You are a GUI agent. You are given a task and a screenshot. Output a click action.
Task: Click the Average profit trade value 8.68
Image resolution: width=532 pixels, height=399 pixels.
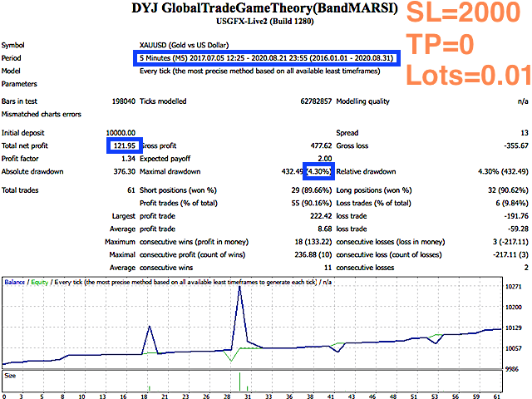(x=325, y=229)
